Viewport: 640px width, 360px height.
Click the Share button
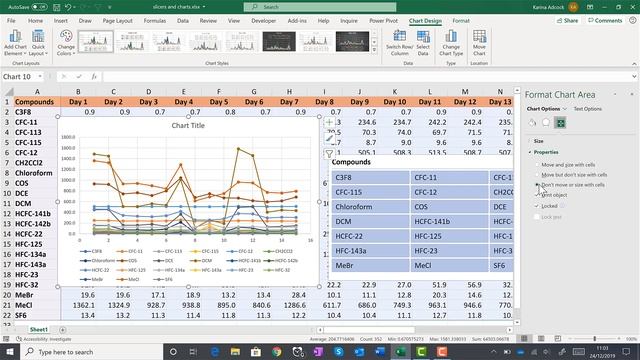[567, 20]
